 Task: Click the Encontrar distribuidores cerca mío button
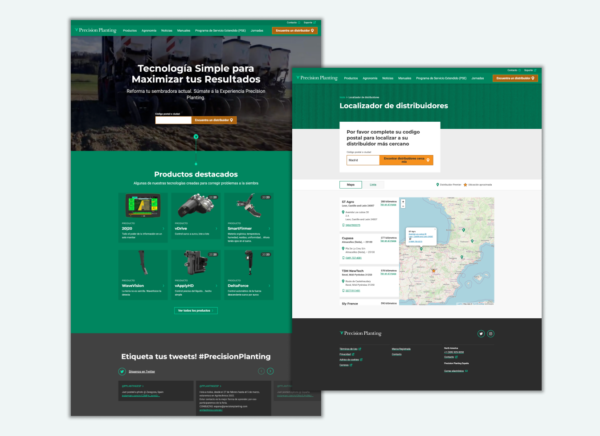406,160
